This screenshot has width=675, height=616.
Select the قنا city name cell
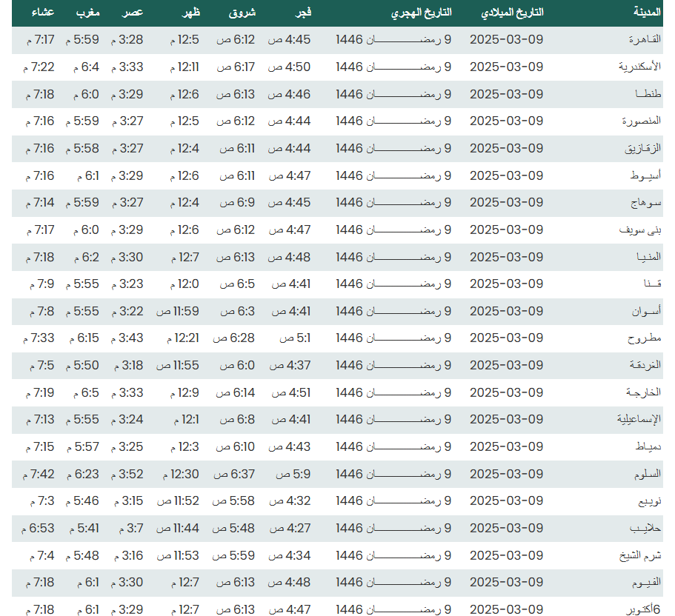[x=653, y=284]
